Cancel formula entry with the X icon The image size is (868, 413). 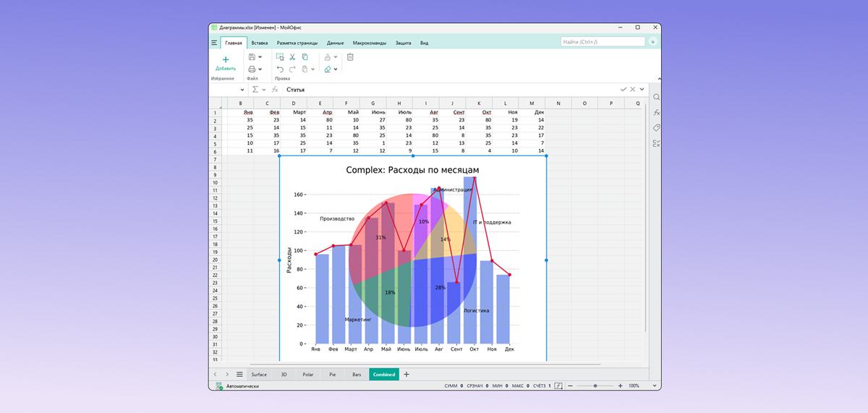[x=632, y=90]
